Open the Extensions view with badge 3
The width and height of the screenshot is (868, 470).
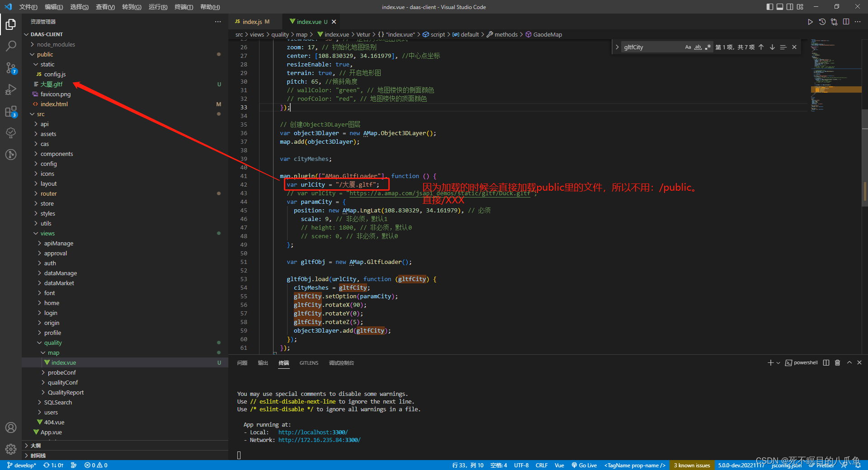[11, 111]
